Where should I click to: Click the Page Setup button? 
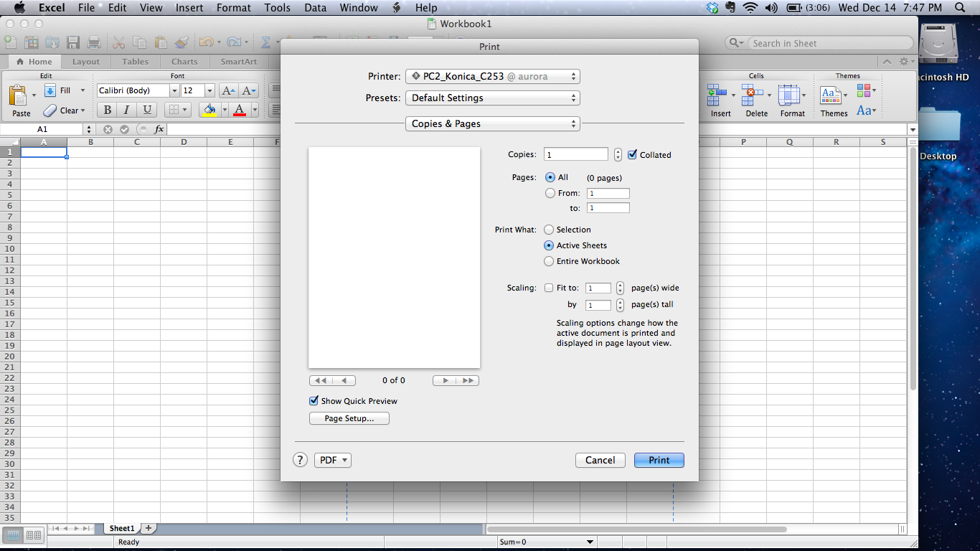(349, 418)
